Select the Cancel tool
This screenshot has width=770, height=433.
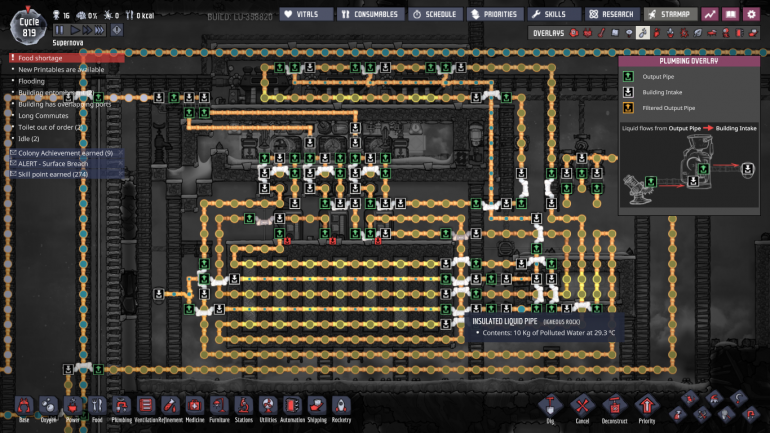tap(582, 408)
